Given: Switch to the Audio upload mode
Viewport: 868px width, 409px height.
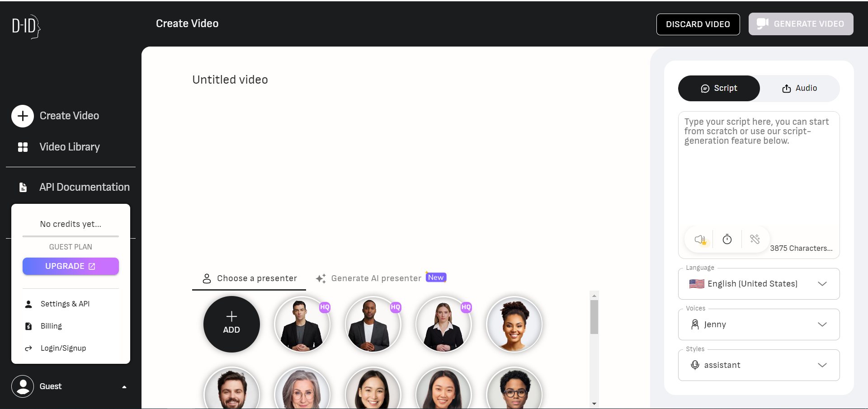Looking at the screenshot, I should tap(799, 88).
